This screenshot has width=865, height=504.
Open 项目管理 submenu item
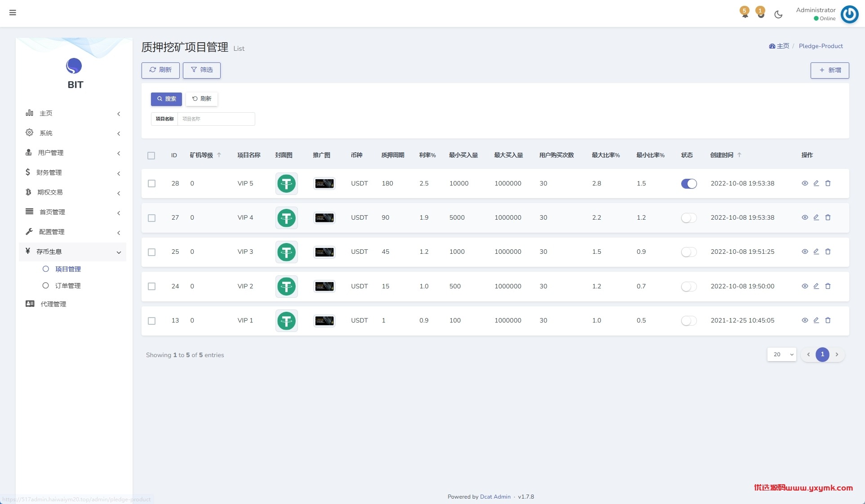pyautogui.click(x=68, y=269)
